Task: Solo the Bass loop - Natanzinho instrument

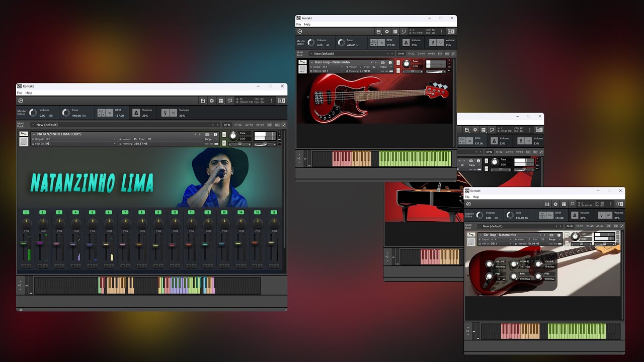Action: pos(398,62)
